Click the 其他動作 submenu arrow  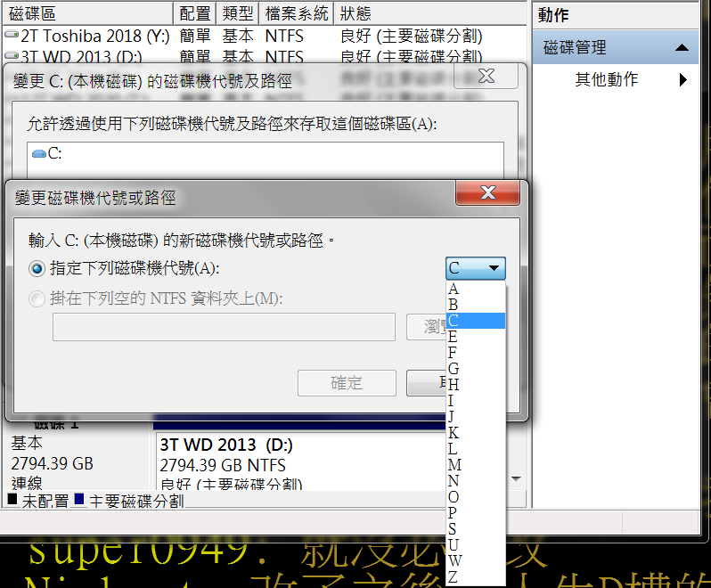(682, 79)
